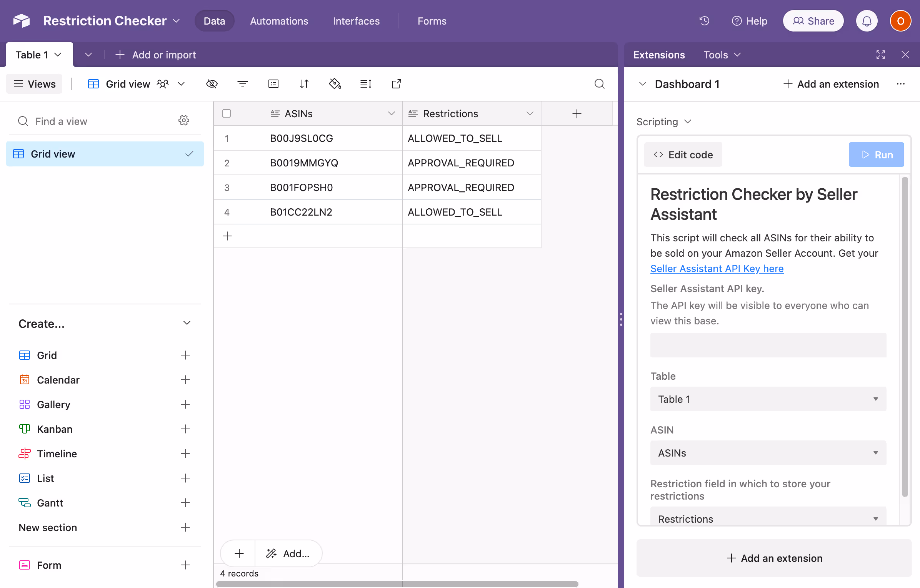Screen dimensions: 920x588
Task: Create a new Timeline view plus
Action: click(185, 453)
